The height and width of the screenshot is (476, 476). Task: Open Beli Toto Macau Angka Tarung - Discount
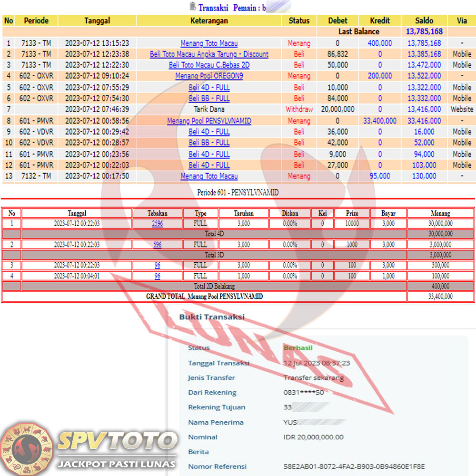click(x=209, y=54)
